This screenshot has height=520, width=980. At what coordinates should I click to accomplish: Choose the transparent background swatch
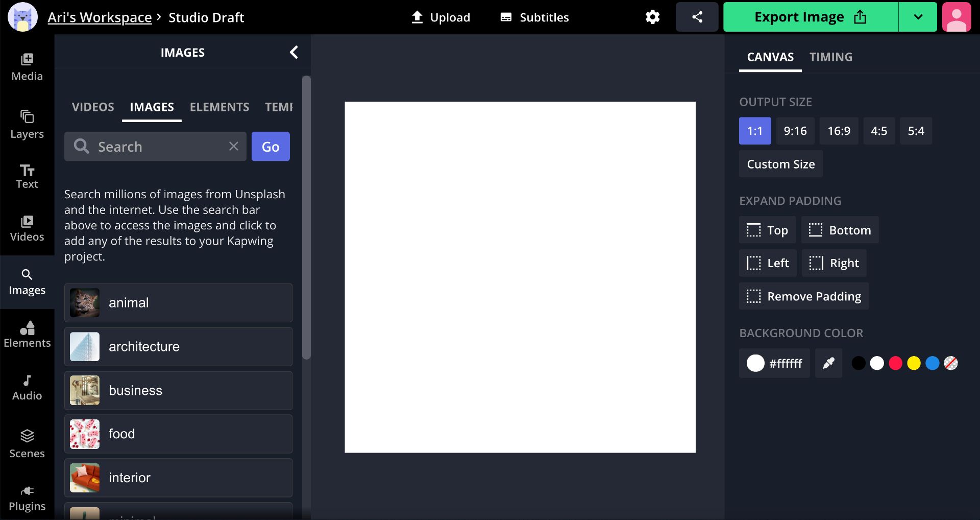coord(951,363)
